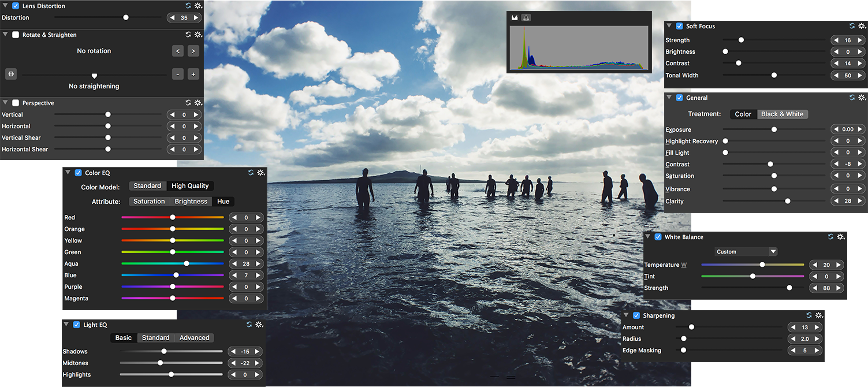The height and width of the screenshot is (387, 868).
Task: Switch Light EQ to Advanced tab
Action: coord(194,338)
